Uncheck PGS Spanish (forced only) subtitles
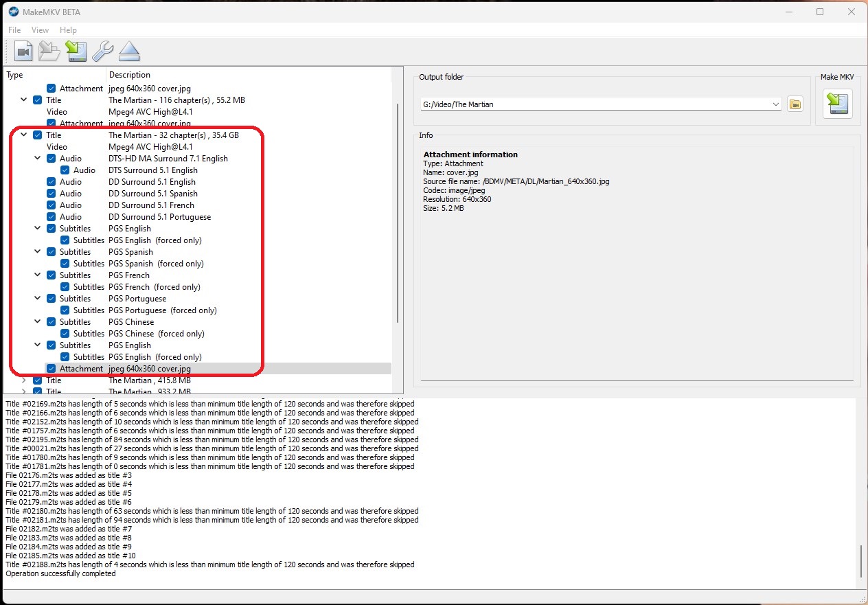 65,264
